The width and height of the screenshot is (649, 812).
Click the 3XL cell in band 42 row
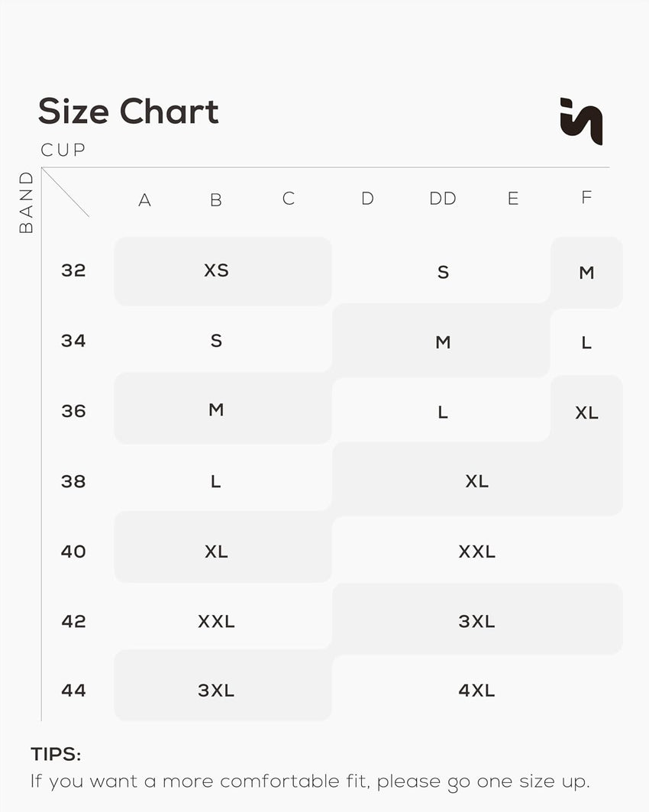click(476, 621)
